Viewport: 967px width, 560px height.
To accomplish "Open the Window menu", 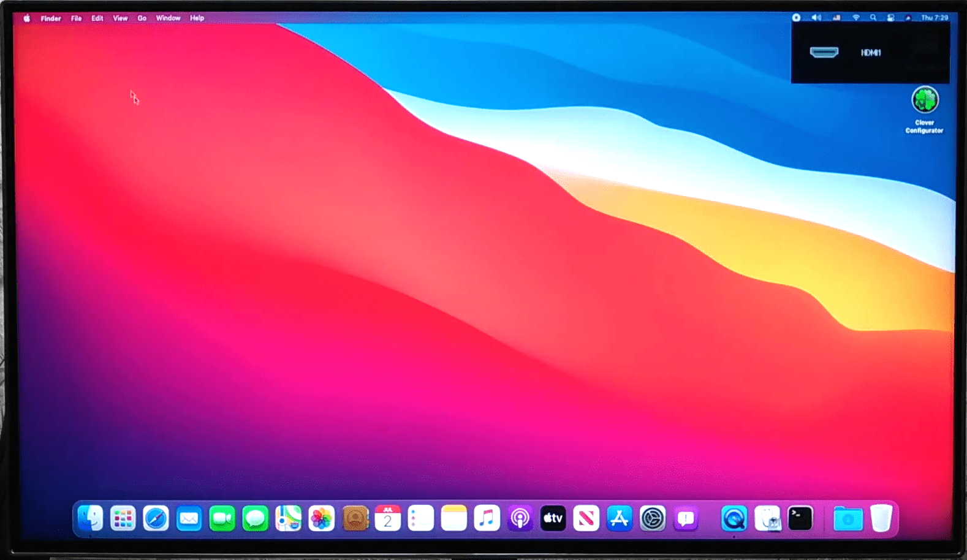I will point(168,18).
